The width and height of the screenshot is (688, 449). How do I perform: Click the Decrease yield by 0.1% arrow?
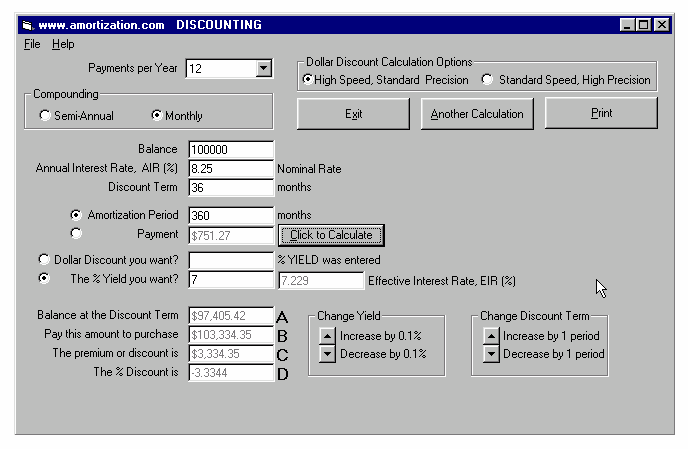[x=326, y=353]
